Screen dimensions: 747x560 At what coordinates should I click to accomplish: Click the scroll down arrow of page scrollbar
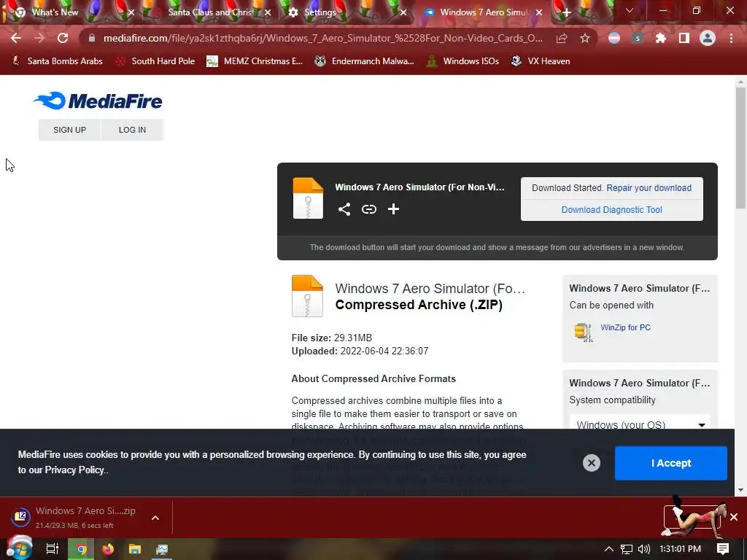click(740, 489)
